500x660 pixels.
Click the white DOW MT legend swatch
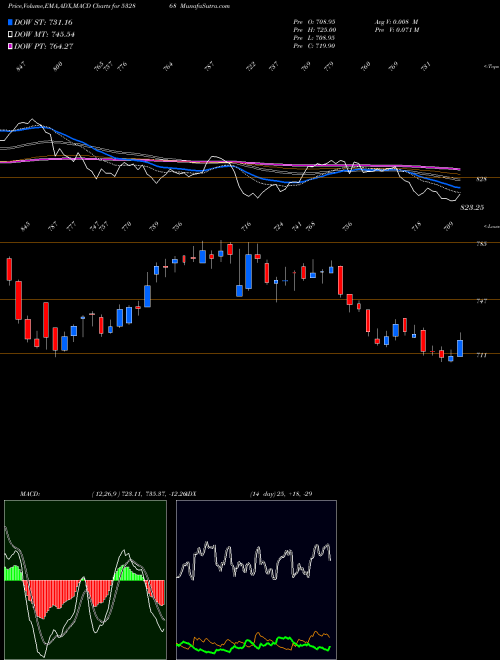coord(11,35)
